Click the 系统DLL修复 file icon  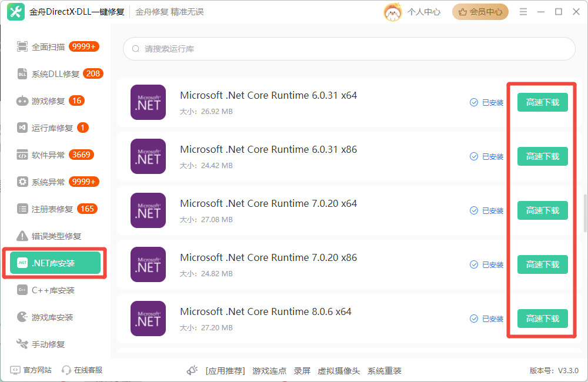point(22,73)
